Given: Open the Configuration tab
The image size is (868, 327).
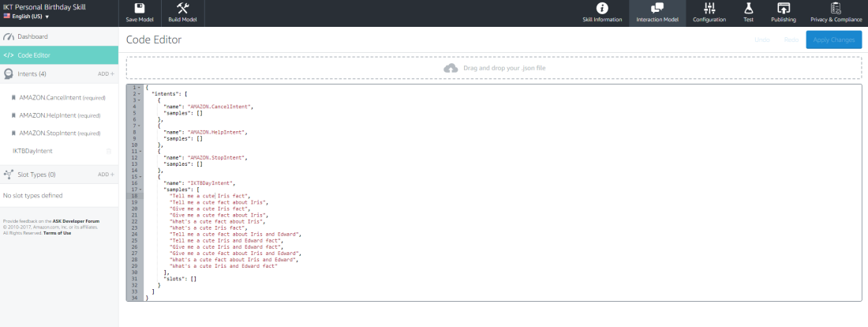Looking at the screenshot, I should click(709, 13).
